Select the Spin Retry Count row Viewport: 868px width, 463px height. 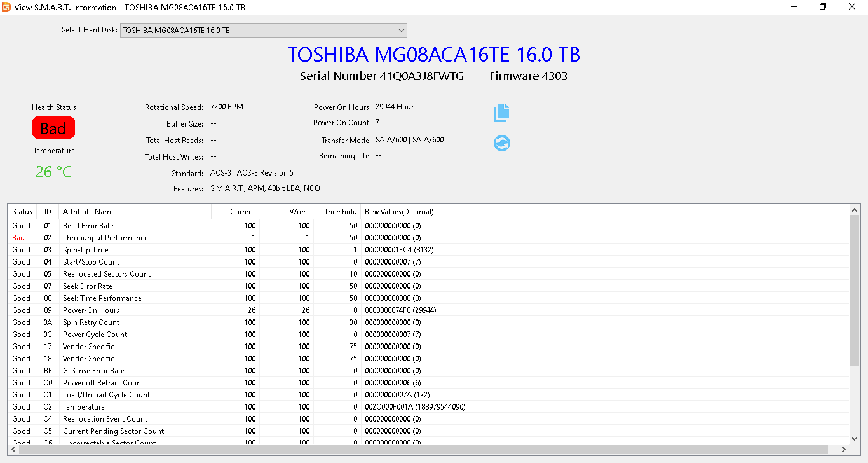429,322
